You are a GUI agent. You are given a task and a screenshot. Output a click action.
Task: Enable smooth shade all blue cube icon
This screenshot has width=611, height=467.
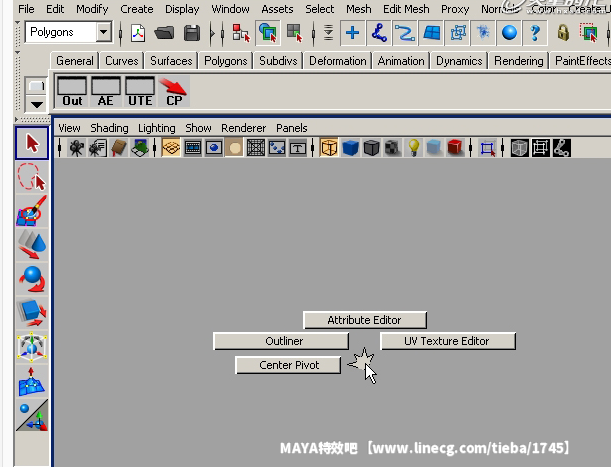[x=350, y=148]
